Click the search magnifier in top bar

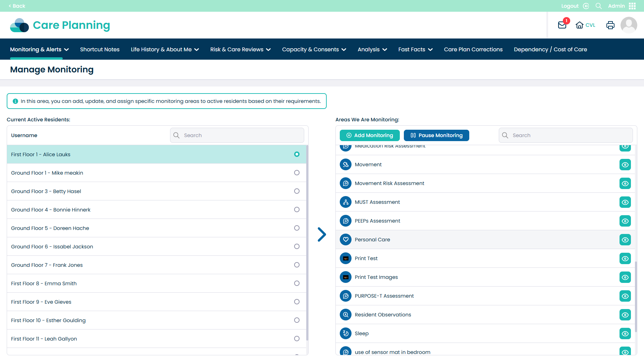598,6
